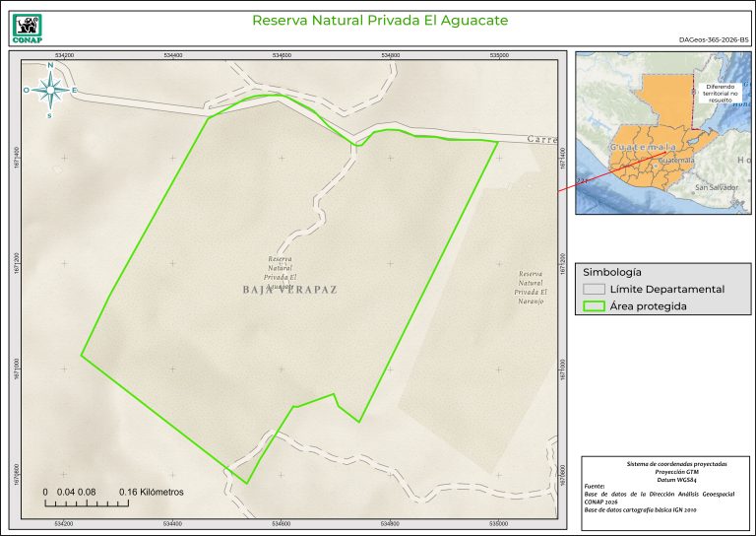Click the document code DAGeos-365-2026-BS

713,39
